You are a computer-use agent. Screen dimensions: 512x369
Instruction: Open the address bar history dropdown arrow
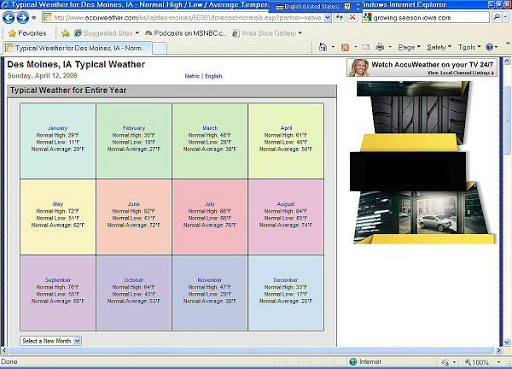(327, 18)
